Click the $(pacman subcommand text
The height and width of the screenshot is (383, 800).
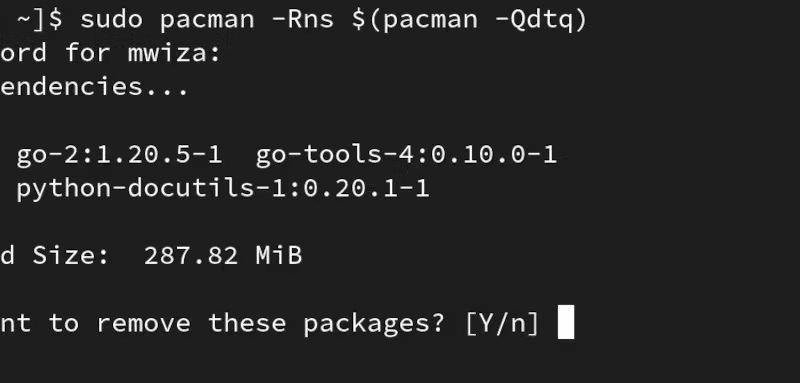(415, 20)
